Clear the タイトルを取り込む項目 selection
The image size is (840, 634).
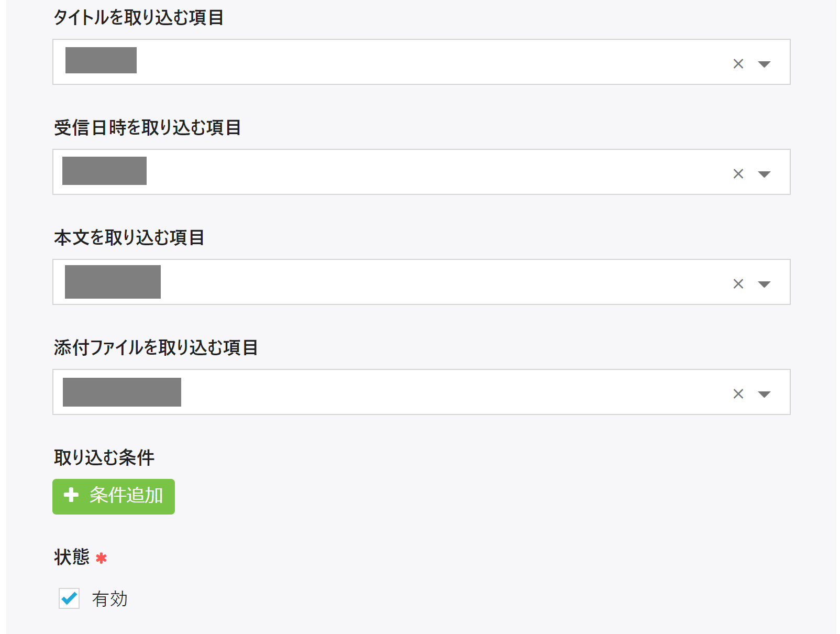pyautogui.click(x=738, y=64)
